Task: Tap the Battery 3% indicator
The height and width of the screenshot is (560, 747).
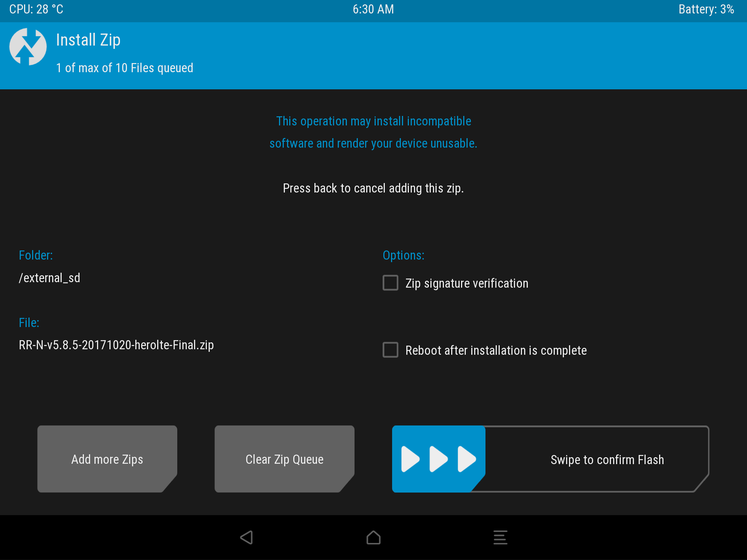Action: pos(706,9)
